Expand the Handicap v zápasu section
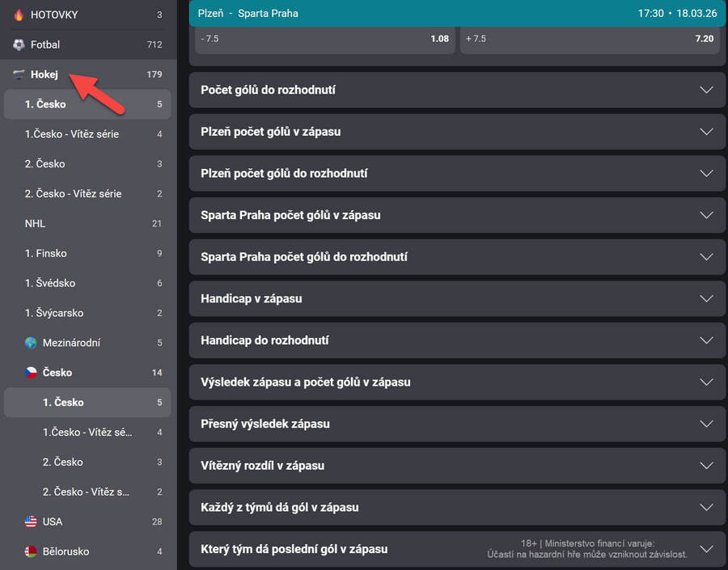The height and width of the screenshot is (570, 728). (x=457, y=298)
